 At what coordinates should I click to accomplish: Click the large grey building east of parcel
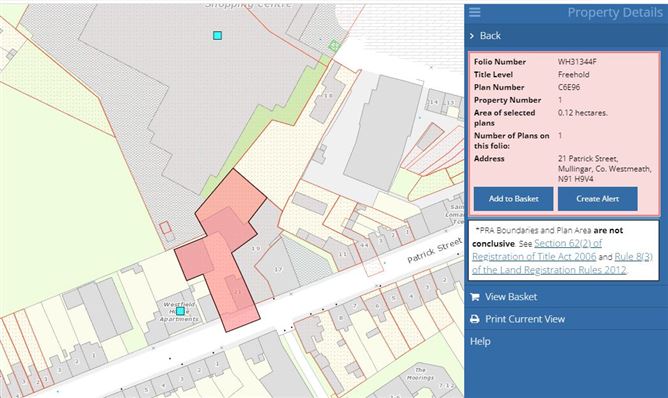(383, 133)
